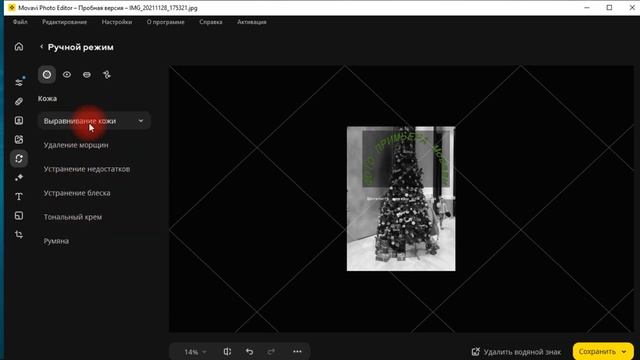This screenshot has width=640, height=360.
Task: Switch to the Lips retouch tab
Action: pyautogui.click(x=87, y=75)
